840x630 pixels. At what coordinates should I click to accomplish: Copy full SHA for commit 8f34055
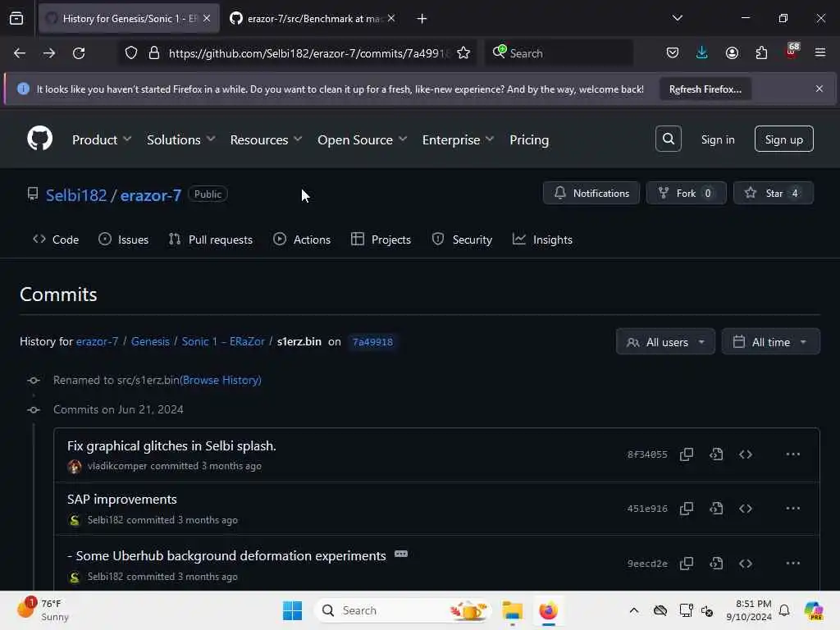tap(687, 454)
